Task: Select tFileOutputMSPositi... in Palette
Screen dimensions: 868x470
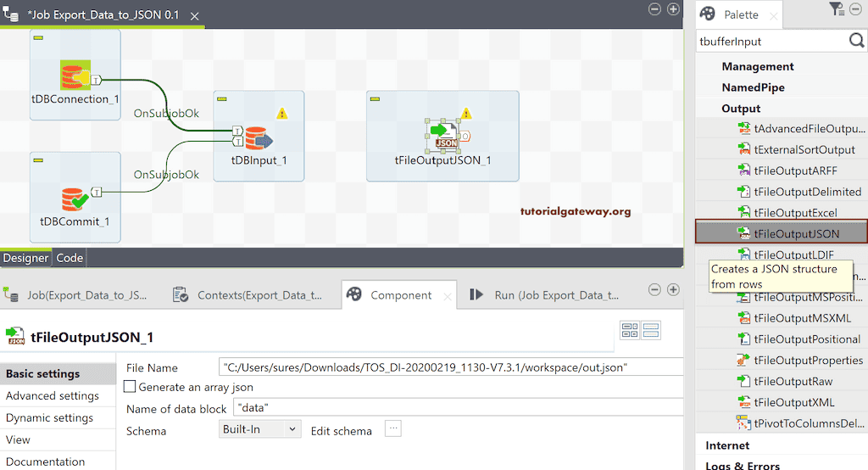Action: tap(800, 297)
